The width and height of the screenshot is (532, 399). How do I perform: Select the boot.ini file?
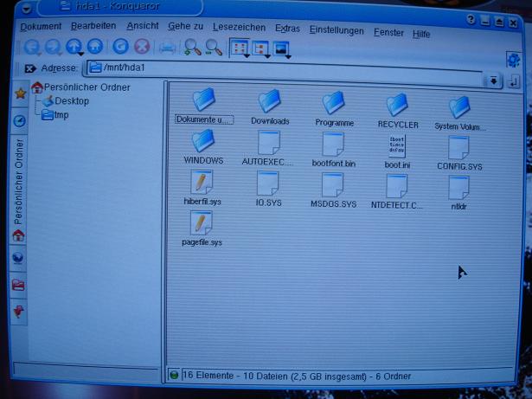(397, 151)
